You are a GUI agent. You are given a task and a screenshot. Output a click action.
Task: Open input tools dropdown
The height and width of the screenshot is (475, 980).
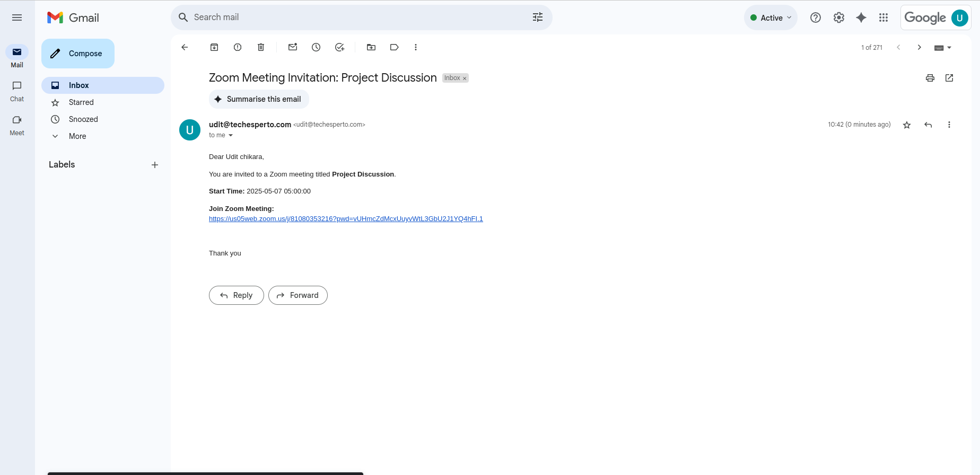point(943,48)
